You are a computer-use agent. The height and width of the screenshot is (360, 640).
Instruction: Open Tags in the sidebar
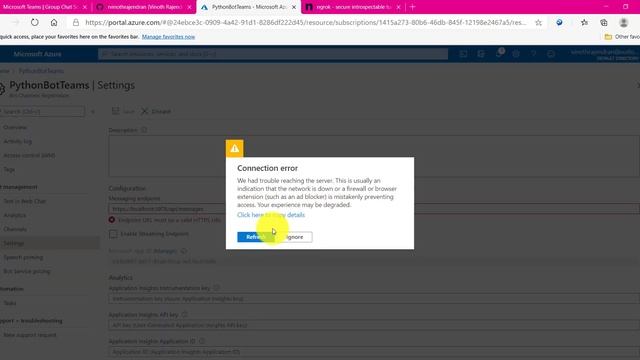click(9, 169)
